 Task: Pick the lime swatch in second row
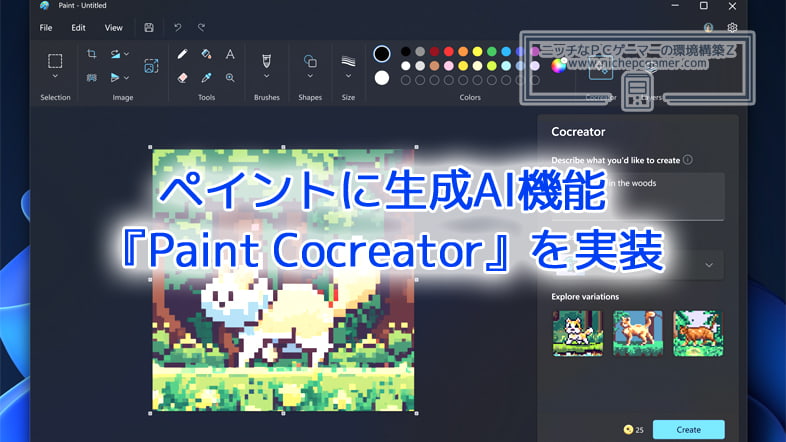[x=492, y=66]
